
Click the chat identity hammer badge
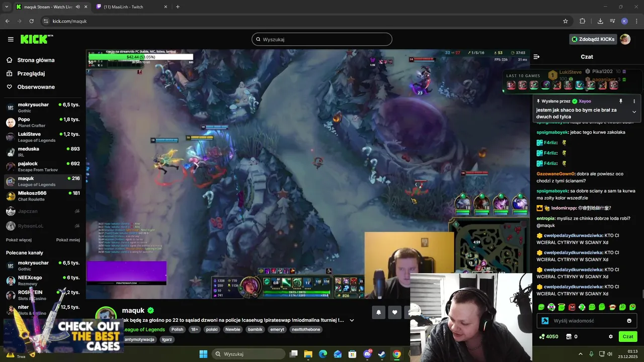coord(545,321)
